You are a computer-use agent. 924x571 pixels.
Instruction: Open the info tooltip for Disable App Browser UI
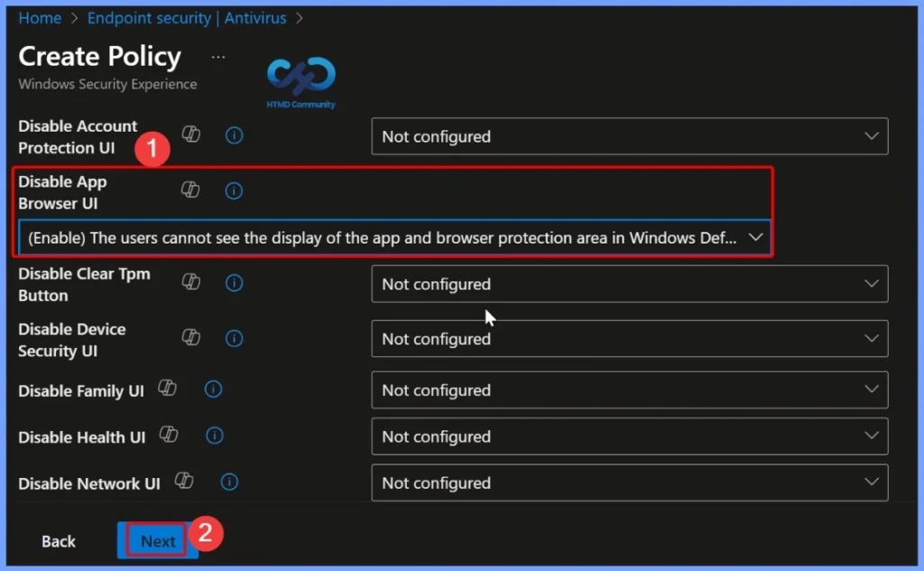click(234, 190)
